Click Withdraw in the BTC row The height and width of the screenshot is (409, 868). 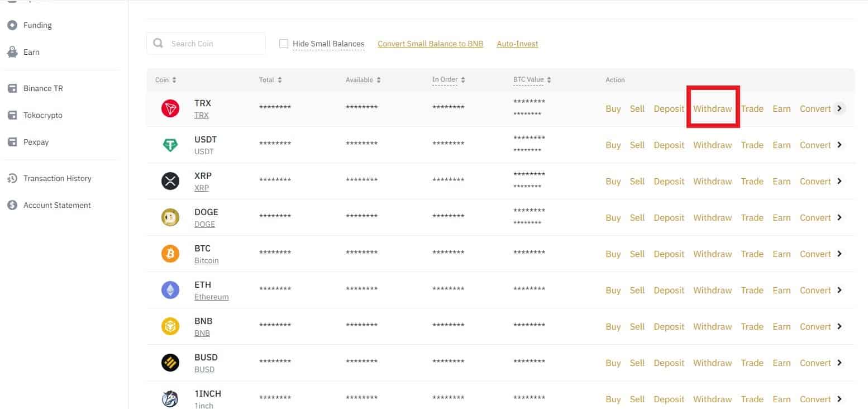pos(712,254)
